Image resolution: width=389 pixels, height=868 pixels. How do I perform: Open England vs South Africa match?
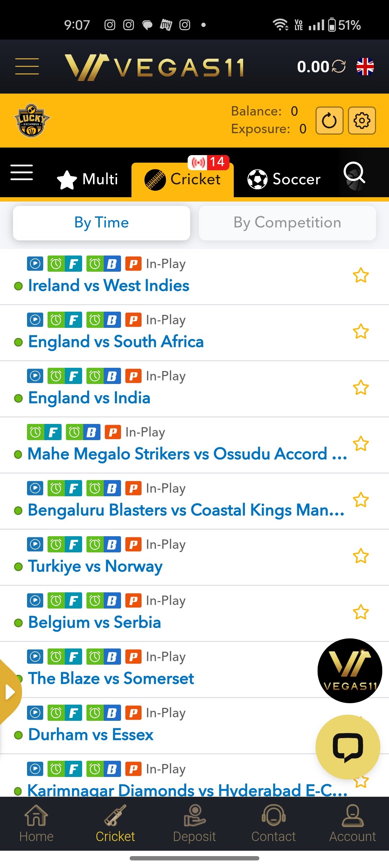click(x=116, y=342)
